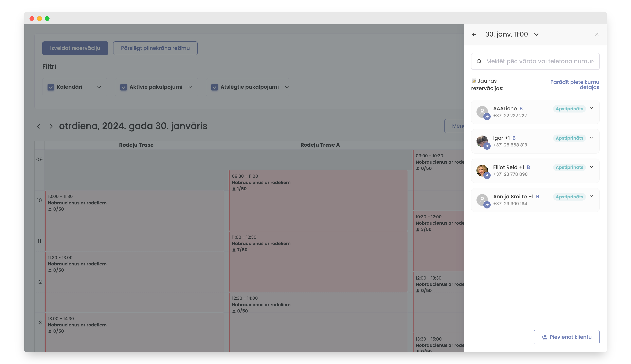Toggle Atslēgtie pakalpojumi checkbox

pyautogui.click(x=215, y=87)
